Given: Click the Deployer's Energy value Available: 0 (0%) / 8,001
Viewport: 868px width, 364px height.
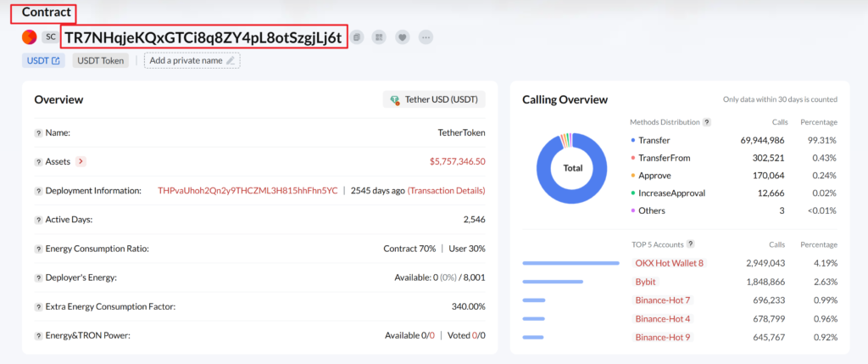Looking at the screenshot, I should click(x=440, y=277).
